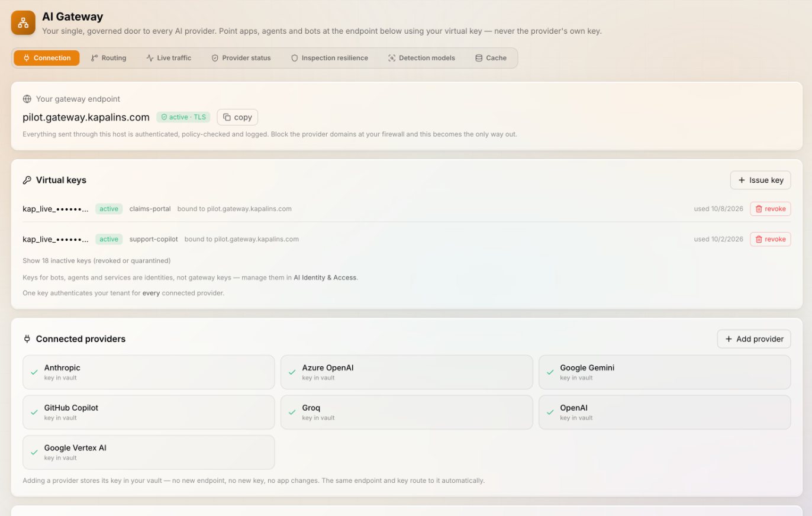The height and width of the screenshot is (516, 812).
Task: Click the plug icon beside Connected providers heading
Action: (x=27, y=339)
